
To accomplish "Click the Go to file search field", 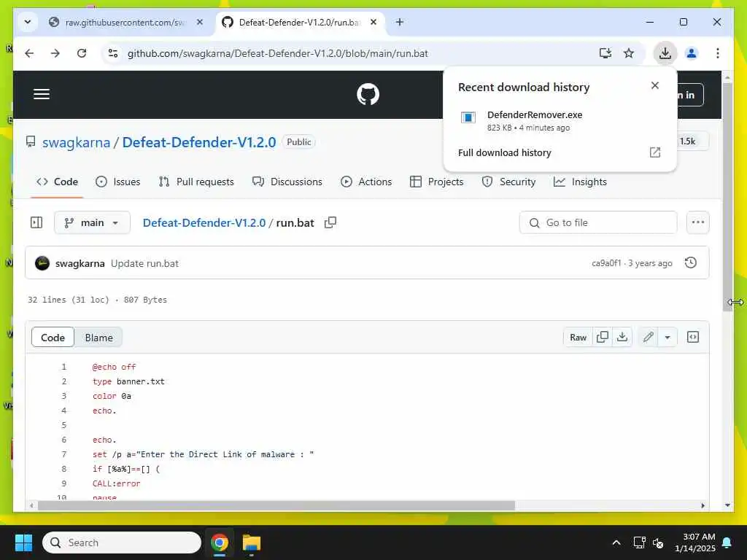I will point(598,222).
